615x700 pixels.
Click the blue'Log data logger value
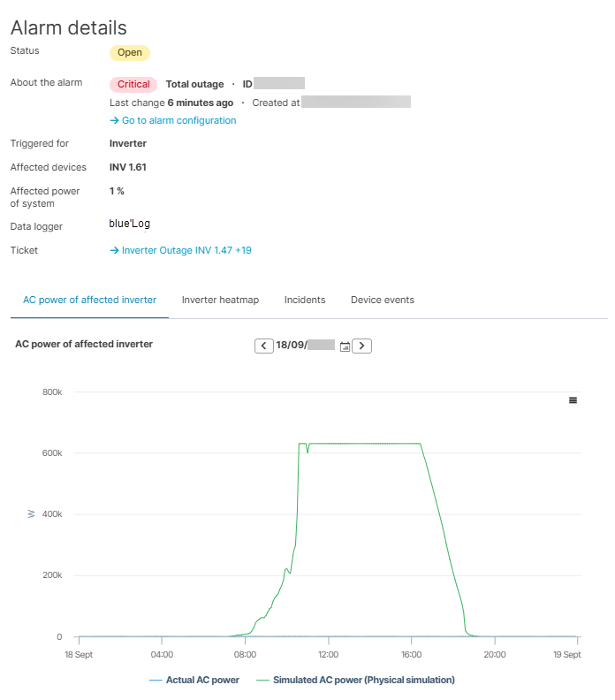tap(130, 224)
